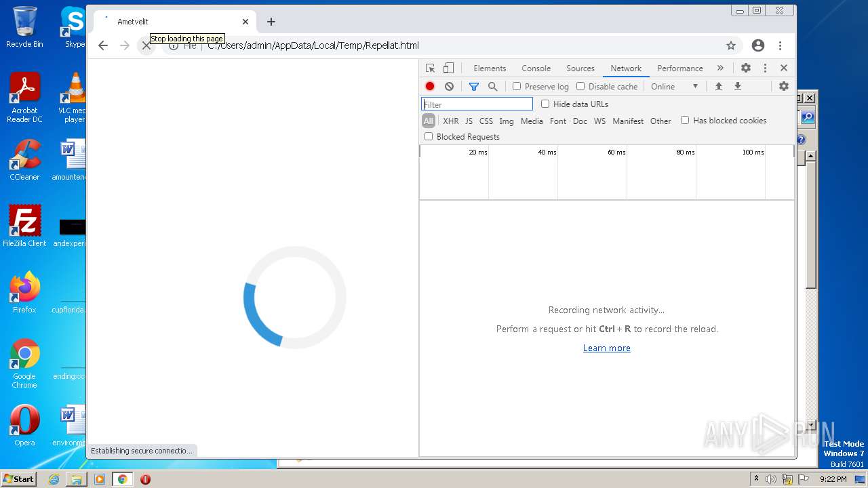The image size is (868, 488).
Task: Filter requests by All types
Action: (x=429, y=121)
